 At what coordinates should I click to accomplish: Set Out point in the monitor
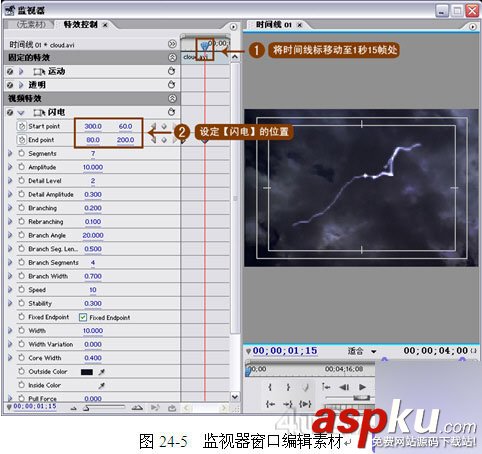pos(288,387)
